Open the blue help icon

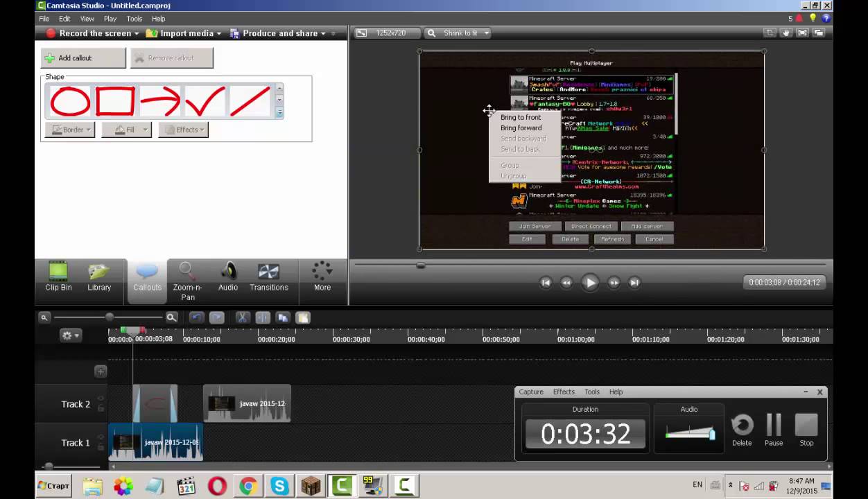point(826,19)
